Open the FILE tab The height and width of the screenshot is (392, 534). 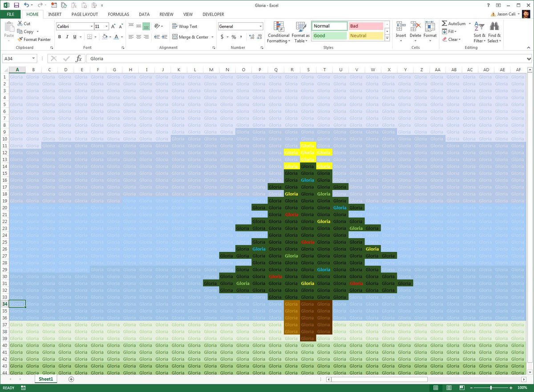pos(10,14)
